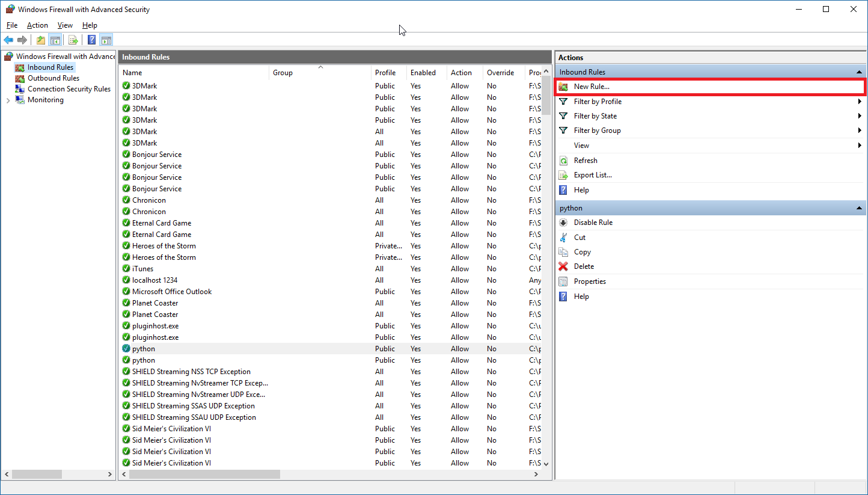Screen dimensions: 868x495
Task: Sort by the Action column header
Action: 465,73
